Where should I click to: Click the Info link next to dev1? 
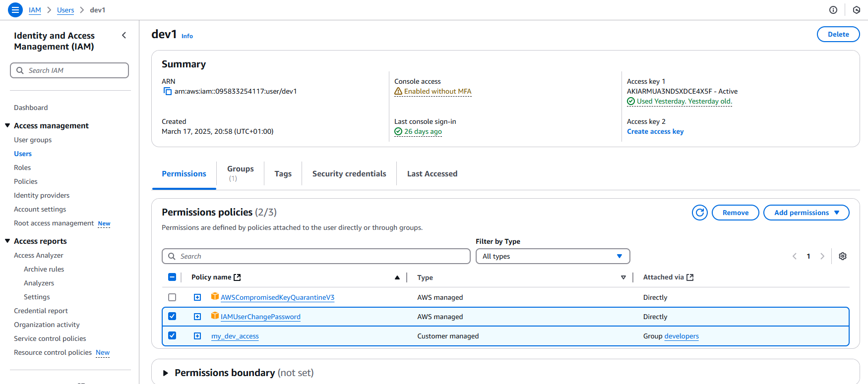click(187, 36)
